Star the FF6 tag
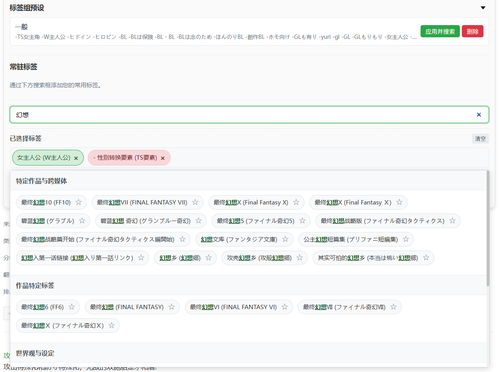 coord(71,307)
